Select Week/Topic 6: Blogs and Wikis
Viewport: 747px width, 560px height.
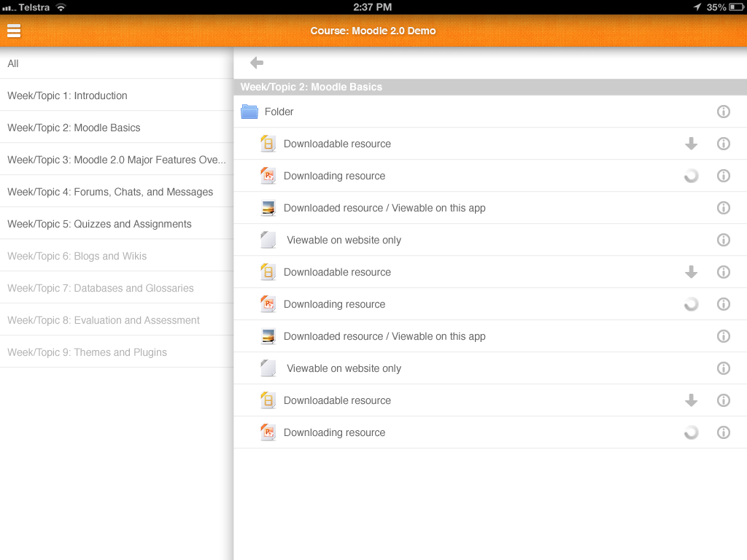click(116, 256)
